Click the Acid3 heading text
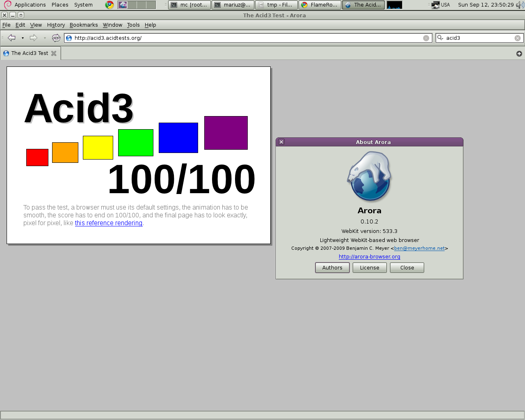The width and height of the screenshot is (525, 420). 79,108
